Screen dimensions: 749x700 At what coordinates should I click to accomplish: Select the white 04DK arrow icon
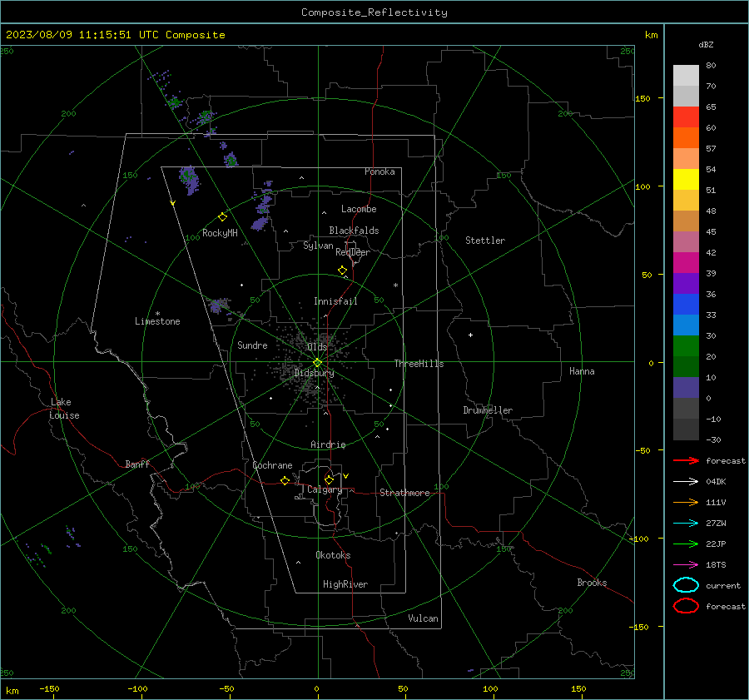pyautogui.click(x=686, y=482)
